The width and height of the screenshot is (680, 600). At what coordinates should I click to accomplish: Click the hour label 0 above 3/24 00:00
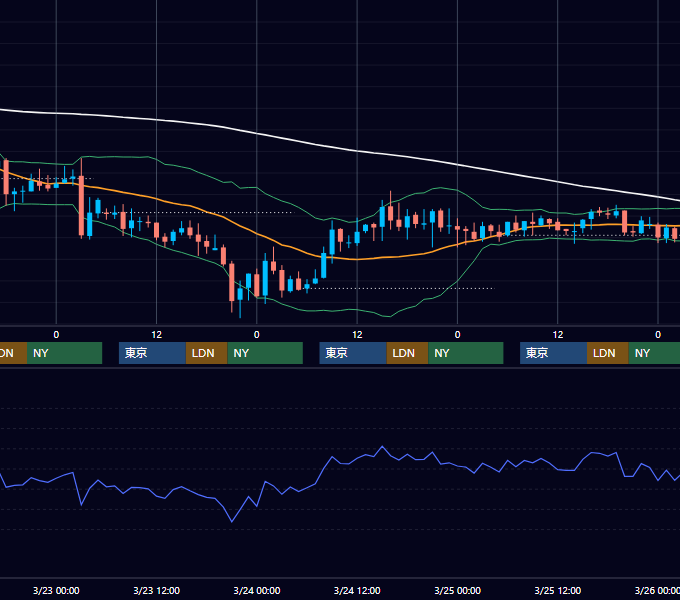257,335
